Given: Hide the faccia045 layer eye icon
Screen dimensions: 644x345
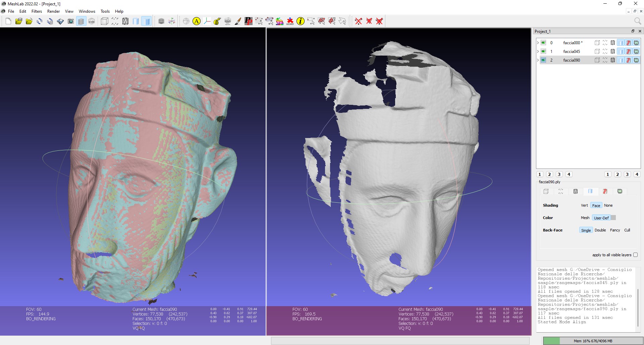Looking at the screenshot, I should click(x=543, y=51).
